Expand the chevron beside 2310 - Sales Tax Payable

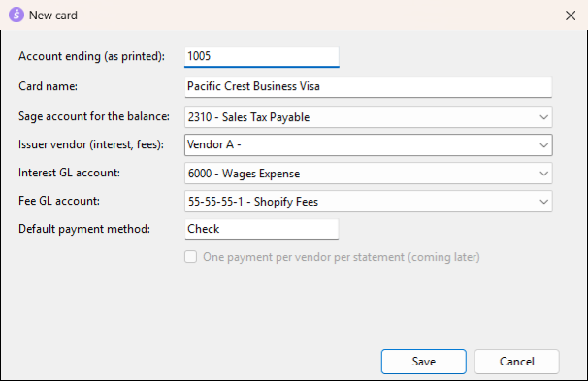pyautogui.click(x=543, y=117)
